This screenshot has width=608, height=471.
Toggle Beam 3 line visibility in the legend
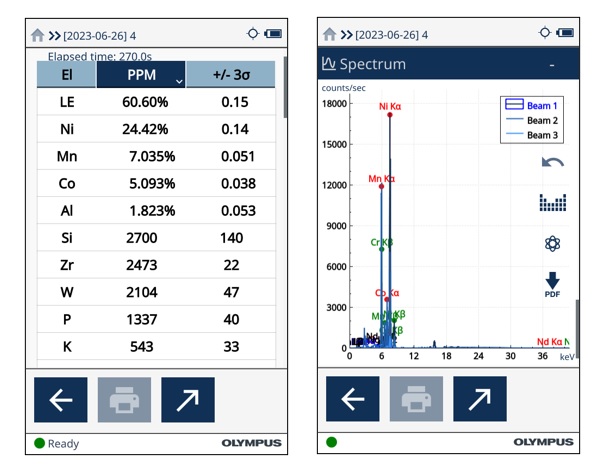[530, 135]
